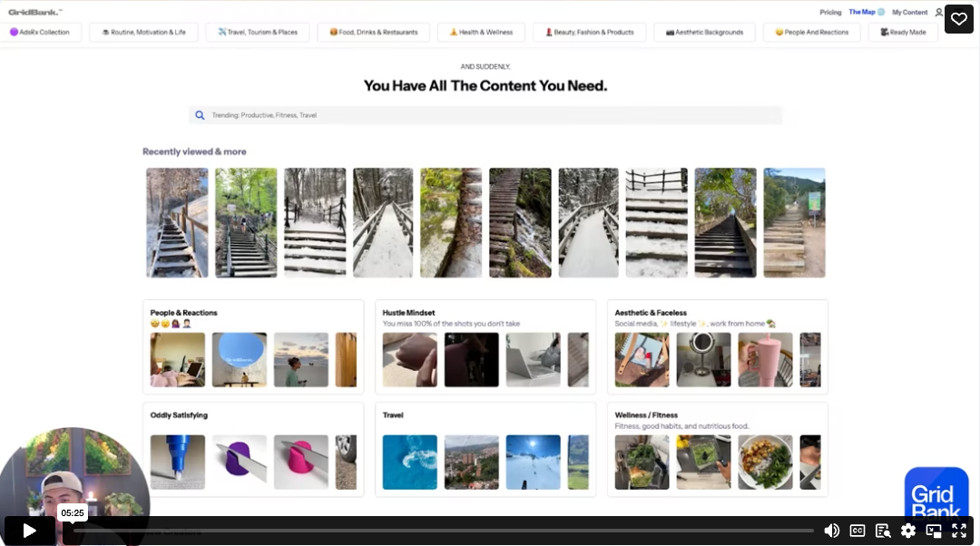Go to My Content

[909, 12]
